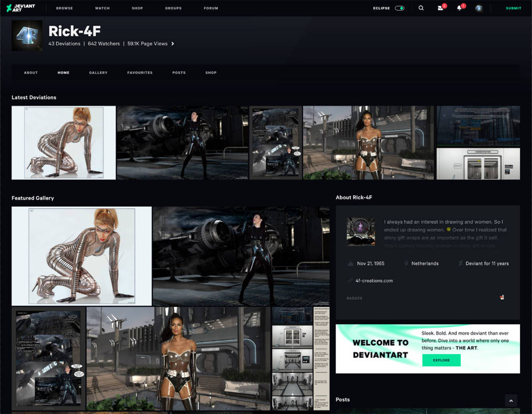Switch to the Gallery tab
The width and height of the screenshot is (532, 414).
[98, 72]
